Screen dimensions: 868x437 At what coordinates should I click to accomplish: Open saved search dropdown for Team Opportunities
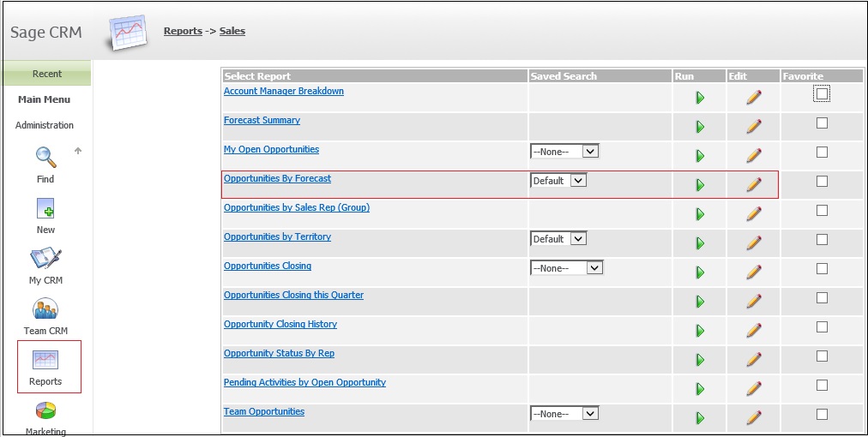click(x=564, y=413)
